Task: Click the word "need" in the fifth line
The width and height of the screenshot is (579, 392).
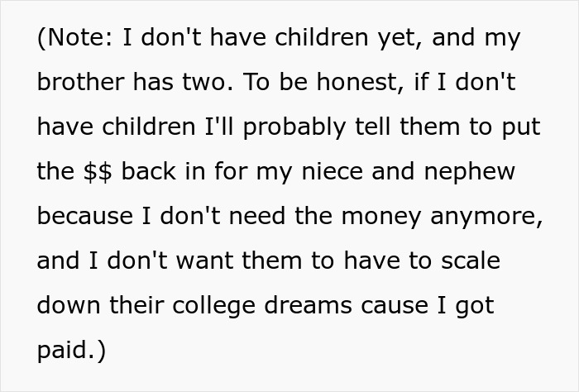Action: pyautogui.click(x=257, y=217)
